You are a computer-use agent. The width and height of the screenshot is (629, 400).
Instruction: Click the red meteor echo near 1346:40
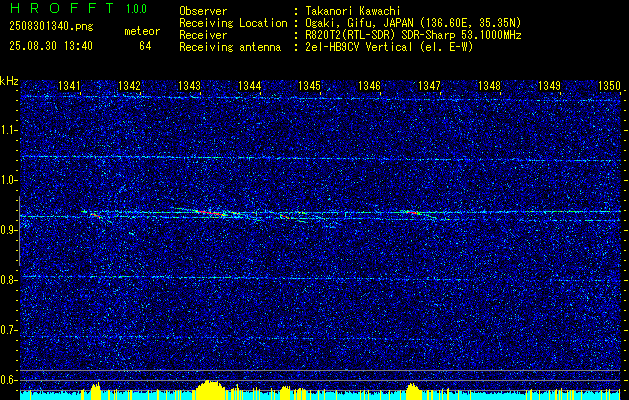point(412,212)
